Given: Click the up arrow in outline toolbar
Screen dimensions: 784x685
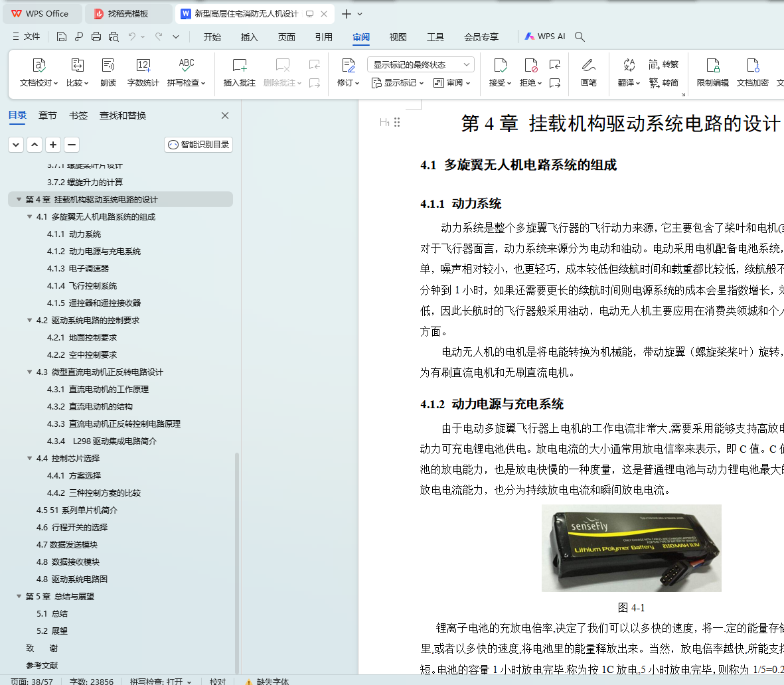Looking at the screenshot, I should (x=35, y=145).
